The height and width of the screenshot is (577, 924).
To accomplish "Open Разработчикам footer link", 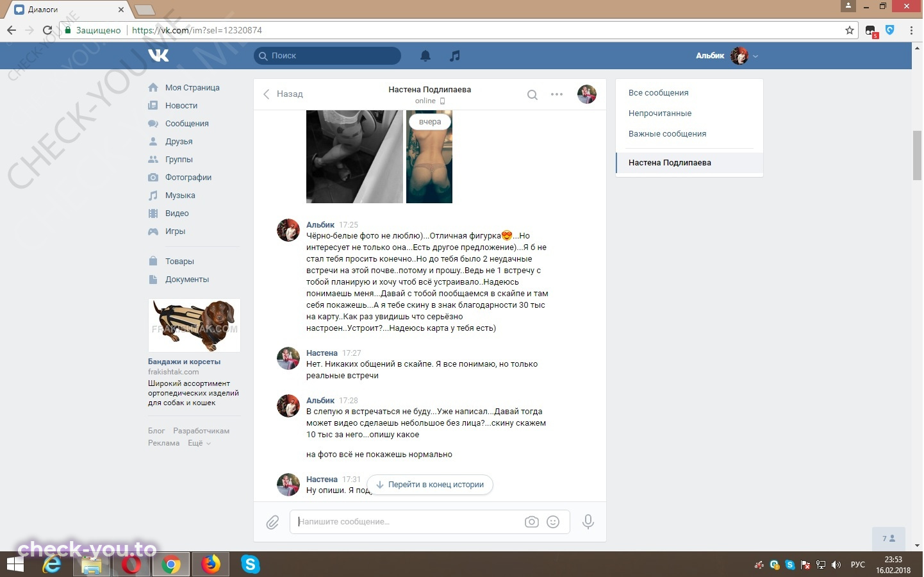I will (x=201, y=431).
